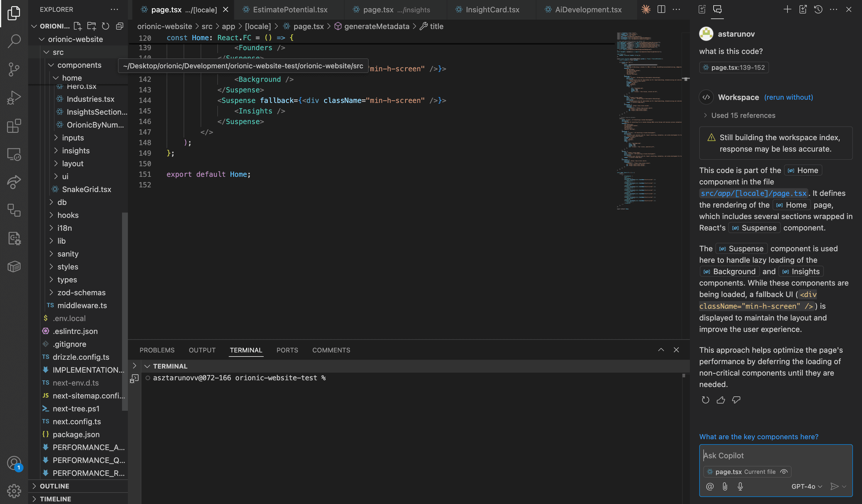Show chat history with the clock icon
862x504 pixels.
pyautogui.click(x=819, y=9)
